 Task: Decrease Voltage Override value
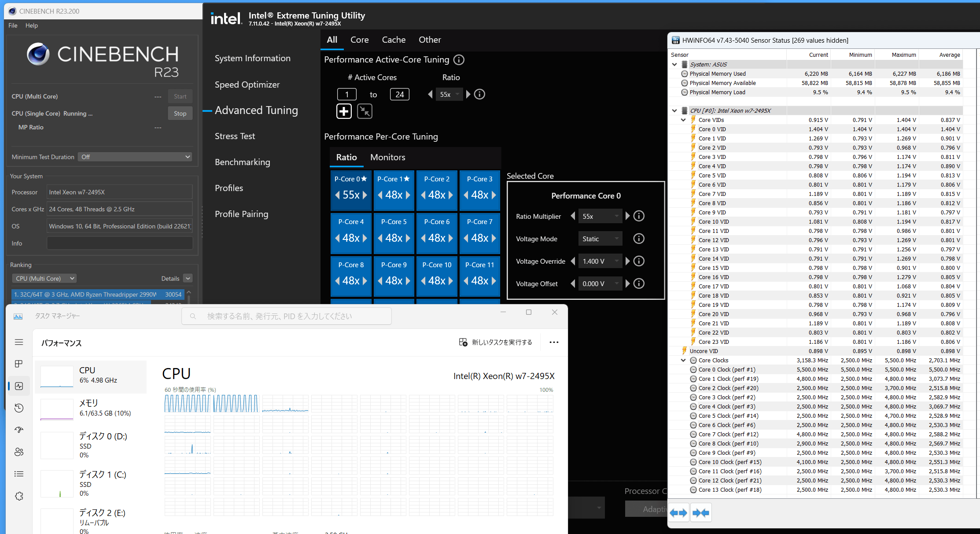point(573,261)
